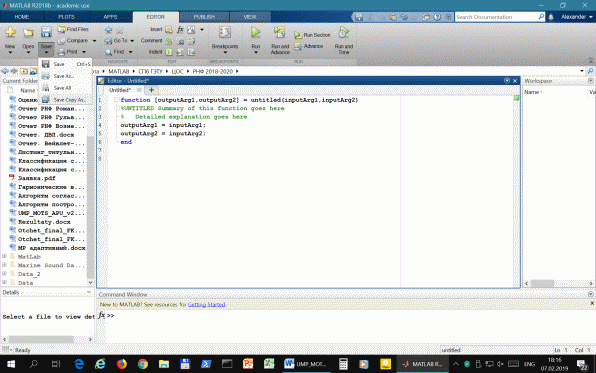
Task: Click the Smart Indent icon
Action: pos(169,52)
